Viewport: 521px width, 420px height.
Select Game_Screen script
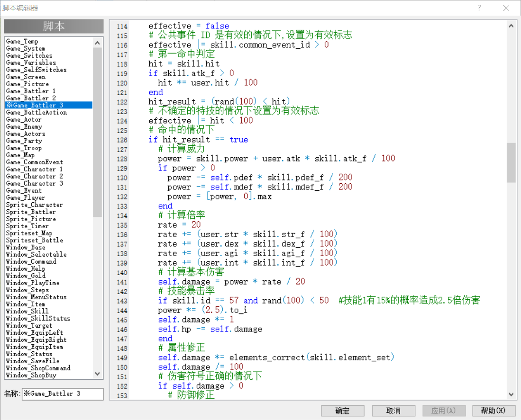(49, 77)
